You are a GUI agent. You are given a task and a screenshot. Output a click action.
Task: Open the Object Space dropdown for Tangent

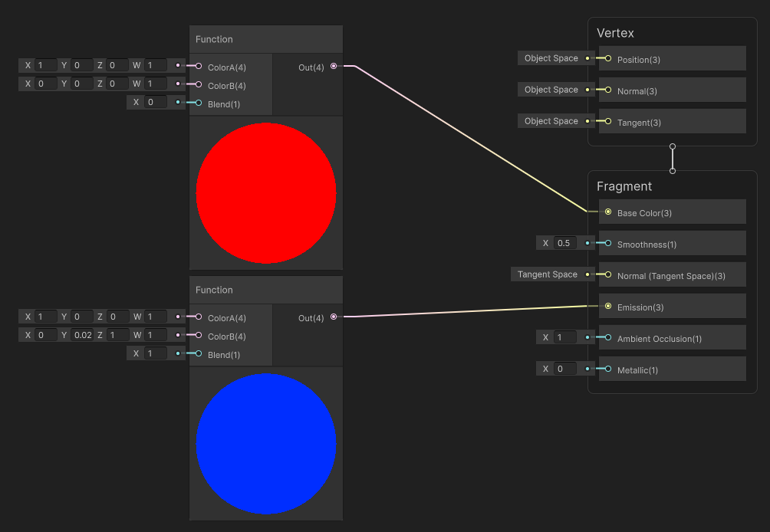click(x=551, y=120)
